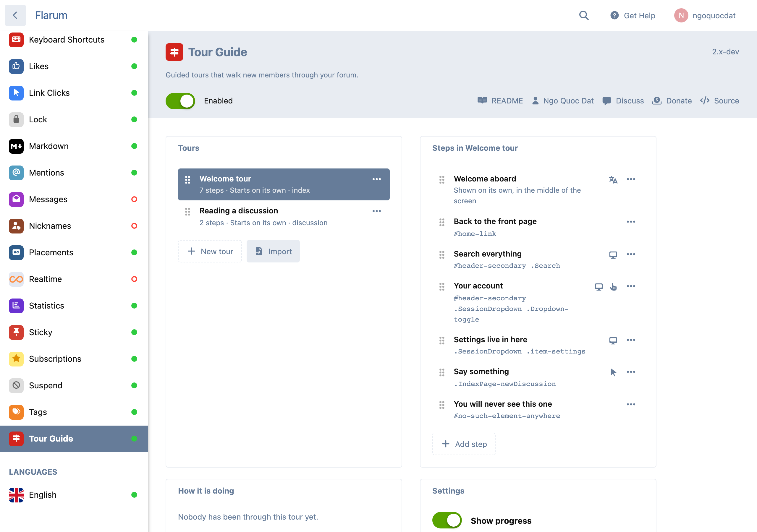Screen dimensions: 757x532
Task: Open the Suspend extension page
Action: tap(74, 386)
